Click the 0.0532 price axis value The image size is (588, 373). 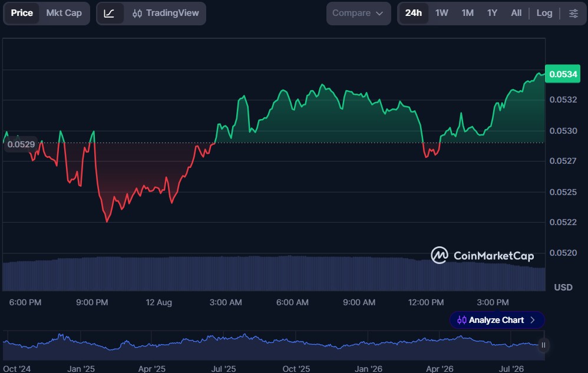(x=563, y=100)
